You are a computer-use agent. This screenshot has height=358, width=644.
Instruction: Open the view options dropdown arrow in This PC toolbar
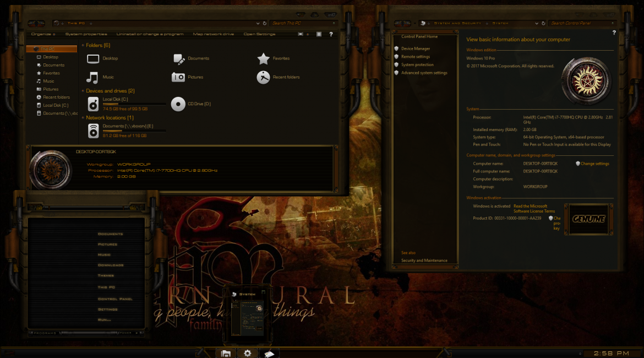(308, 34)
